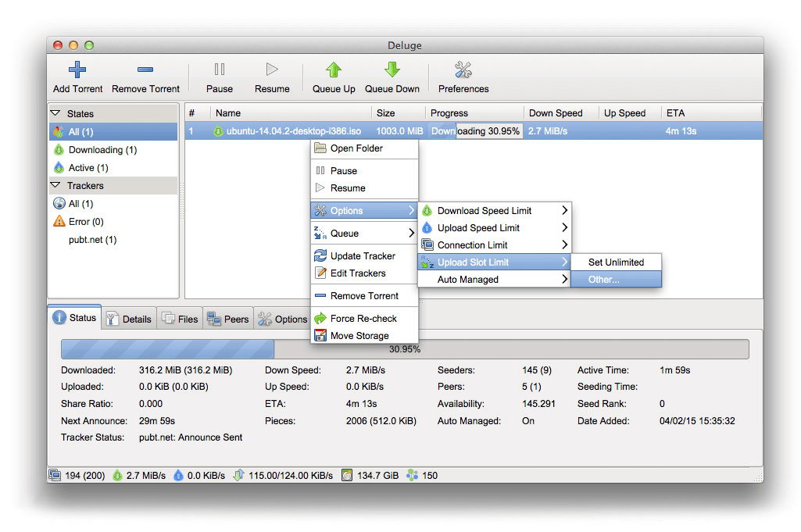Click the 30.95% progress bar in Status
Viewport: 801px width, 532px height.
(405, 349)
